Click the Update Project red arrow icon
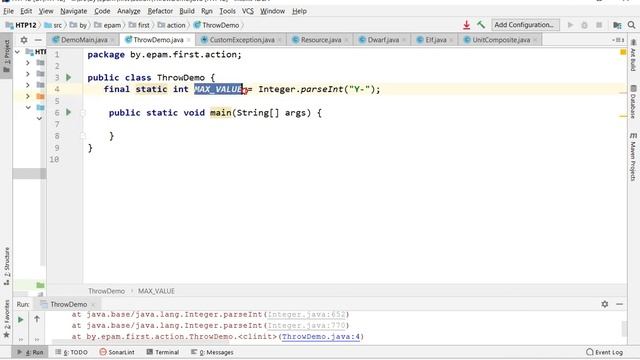This screenshot has height=360, width=640. (x=466, y=25)
